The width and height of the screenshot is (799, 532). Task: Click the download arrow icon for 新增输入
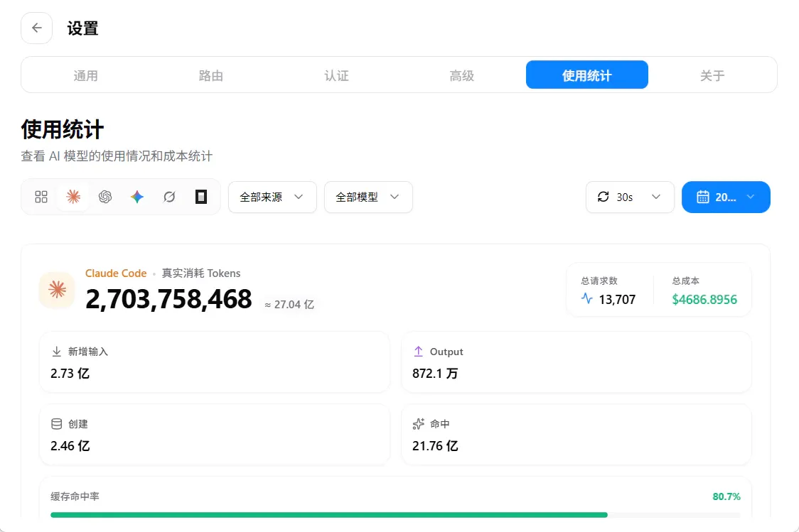(x=57, y=352)
